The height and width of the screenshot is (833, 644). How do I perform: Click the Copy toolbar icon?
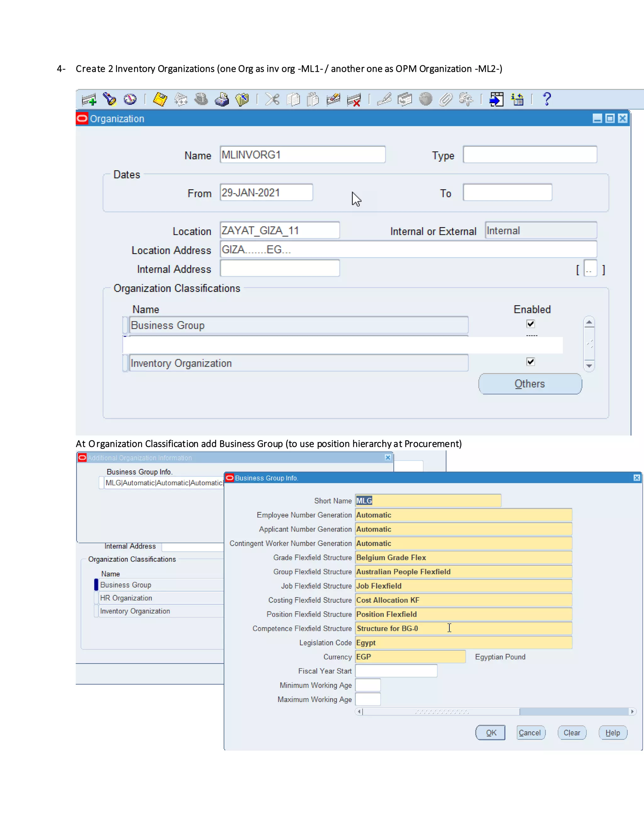[x=293, y=100]
